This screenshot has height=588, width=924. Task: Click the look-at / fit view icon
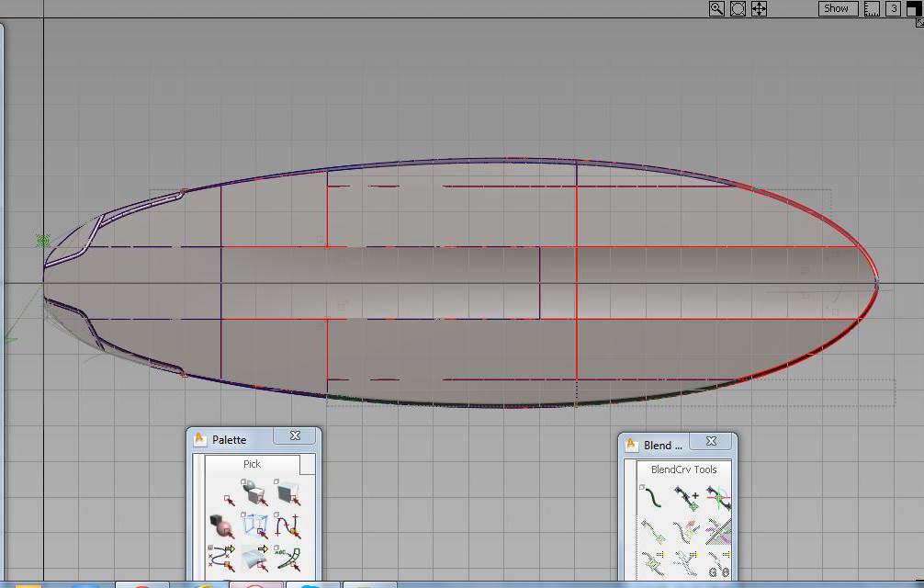pos(738,8)
